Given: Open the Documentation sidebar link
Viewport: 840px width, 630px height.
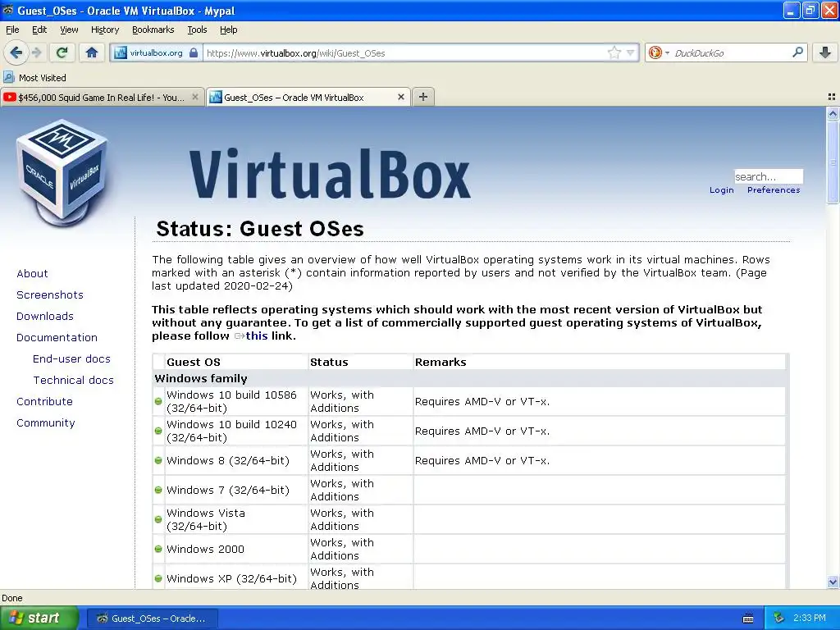Looking at the screenshot, I should [57, 337].
